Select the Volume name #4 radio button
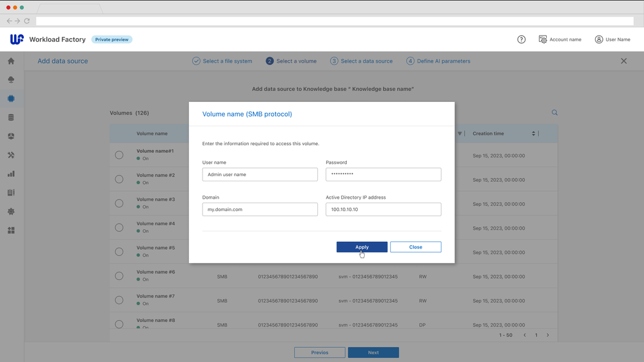 click(x=119, y=228)
